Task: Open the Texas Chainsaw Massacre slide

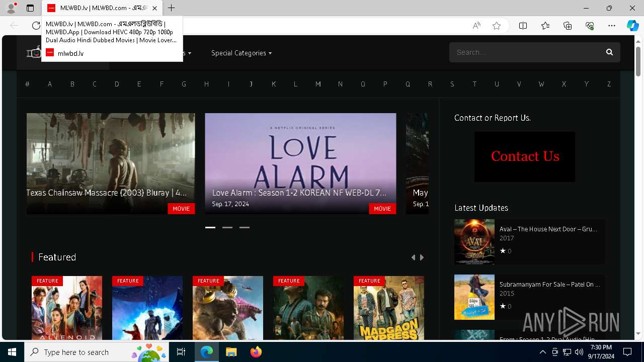Action: [x=111, y=163]
